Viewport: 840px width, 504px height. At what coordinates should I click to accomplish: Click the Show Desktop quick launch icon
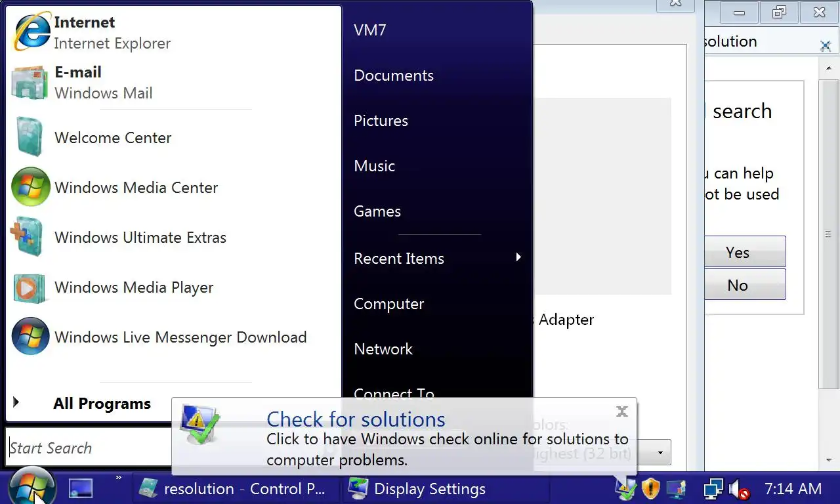[81, 488]
